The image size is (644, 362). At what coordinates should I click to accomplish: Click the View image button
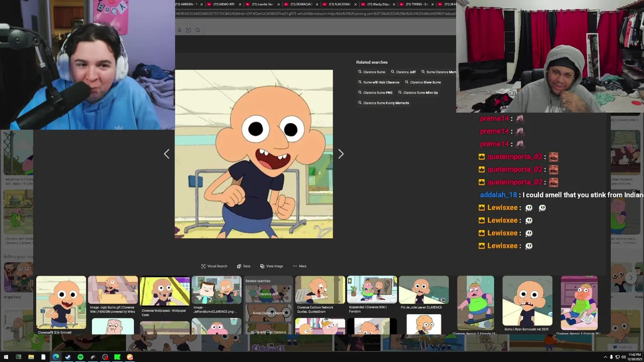tap(271, 266)
